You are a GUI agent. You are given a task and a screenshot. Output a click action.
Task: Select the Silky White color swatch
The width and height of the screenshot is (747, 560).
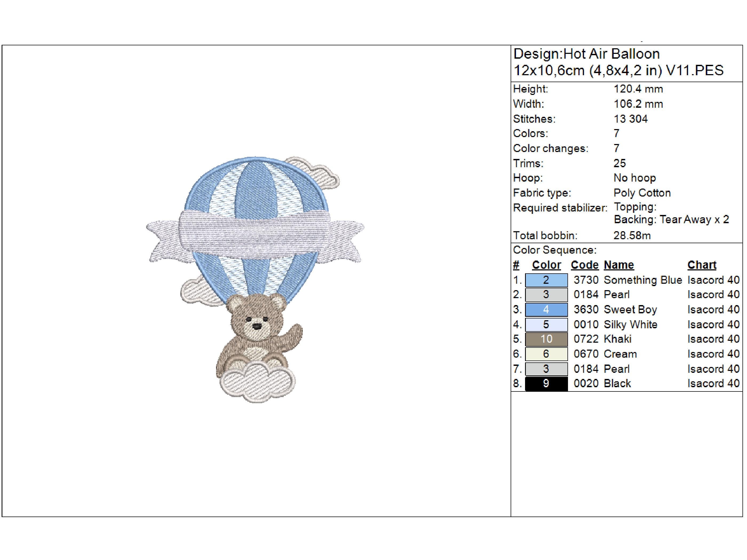click(x=546, y=324)
